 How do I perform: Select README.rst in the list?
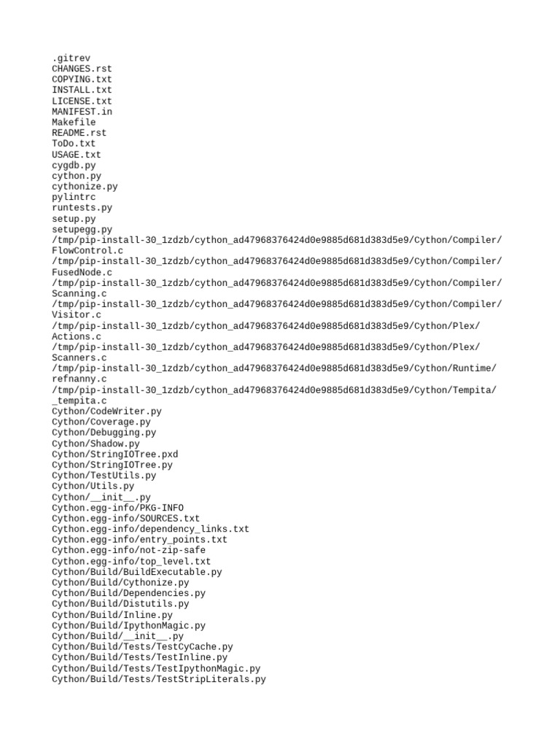(x=79, y=133)
